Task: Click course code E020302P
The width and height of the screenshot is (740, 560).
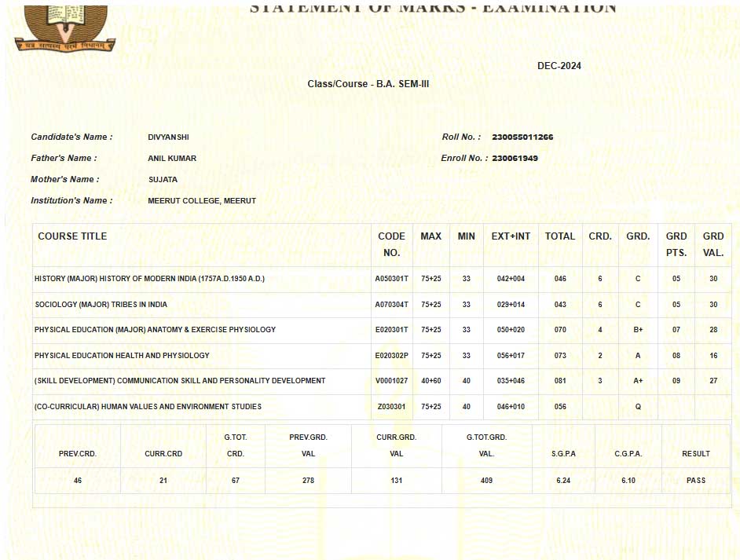Action: [x=392, y=356]
